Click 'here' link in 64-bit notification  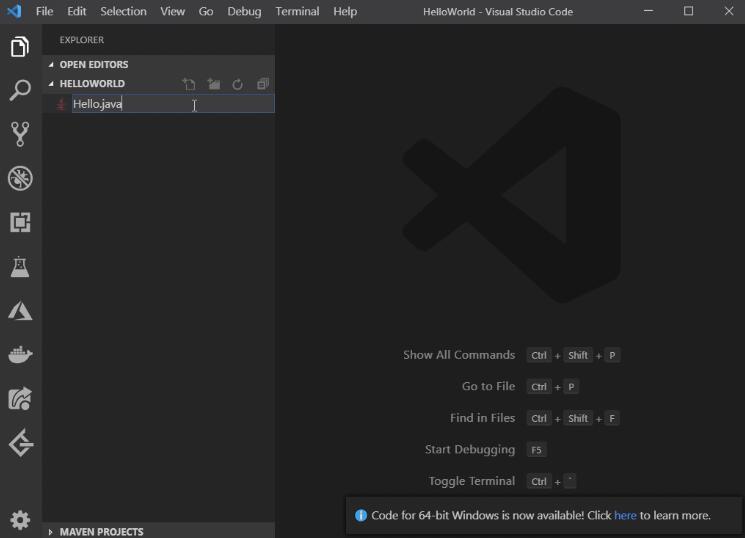tap(625, 515)
